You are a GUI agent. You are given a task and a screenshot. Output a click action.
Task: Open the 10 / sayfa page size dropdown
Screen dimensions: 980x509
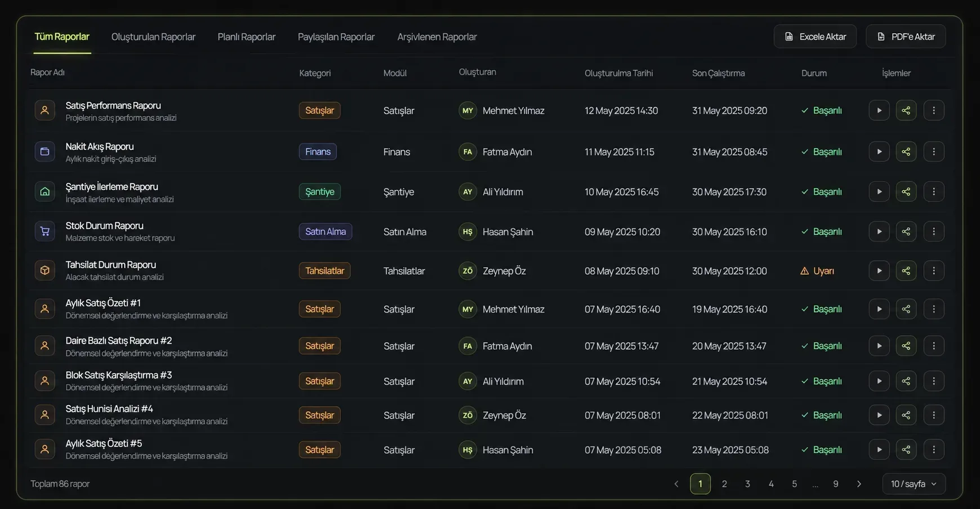[x=914, y=484]
